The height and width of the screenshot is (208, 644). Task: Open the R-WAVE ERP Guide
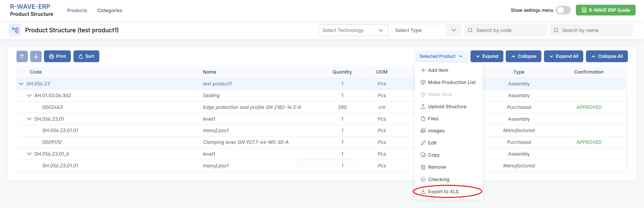click(605, 10)
